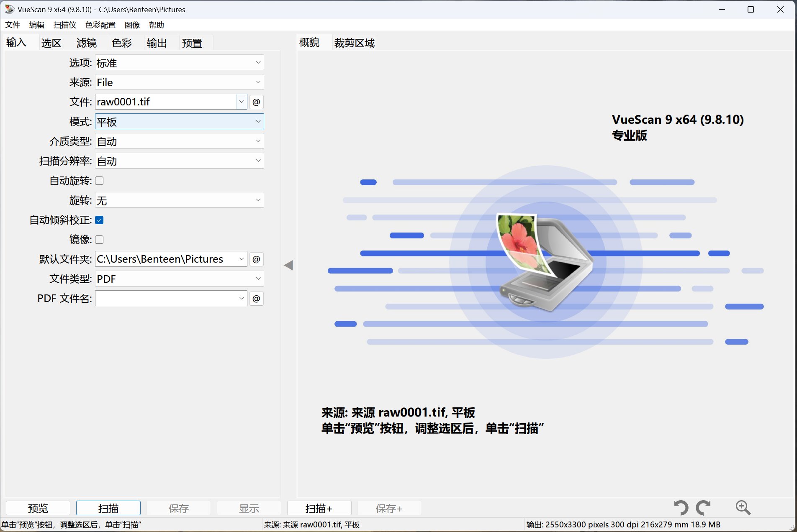The height and width of the screenshot is (532, 797).
Task: Open the 扫描仪 menu
Action: point(65,25)
